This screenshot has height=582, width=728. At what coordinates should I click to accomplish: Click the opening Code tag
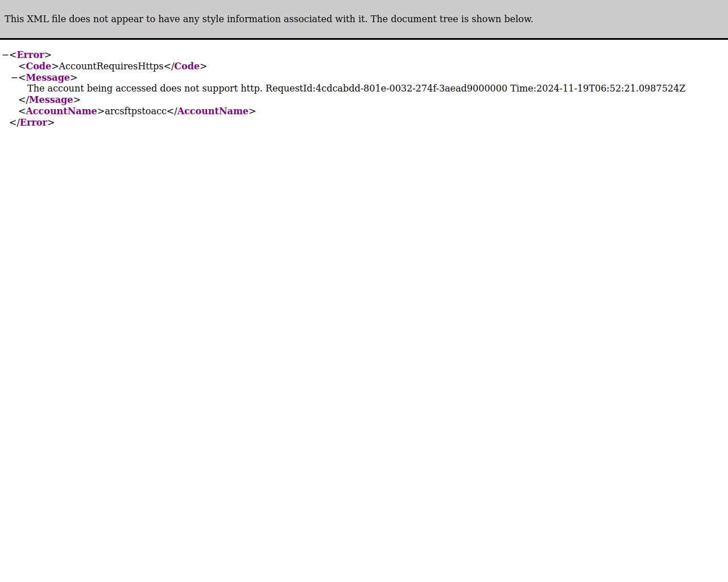tap(39, 66)
